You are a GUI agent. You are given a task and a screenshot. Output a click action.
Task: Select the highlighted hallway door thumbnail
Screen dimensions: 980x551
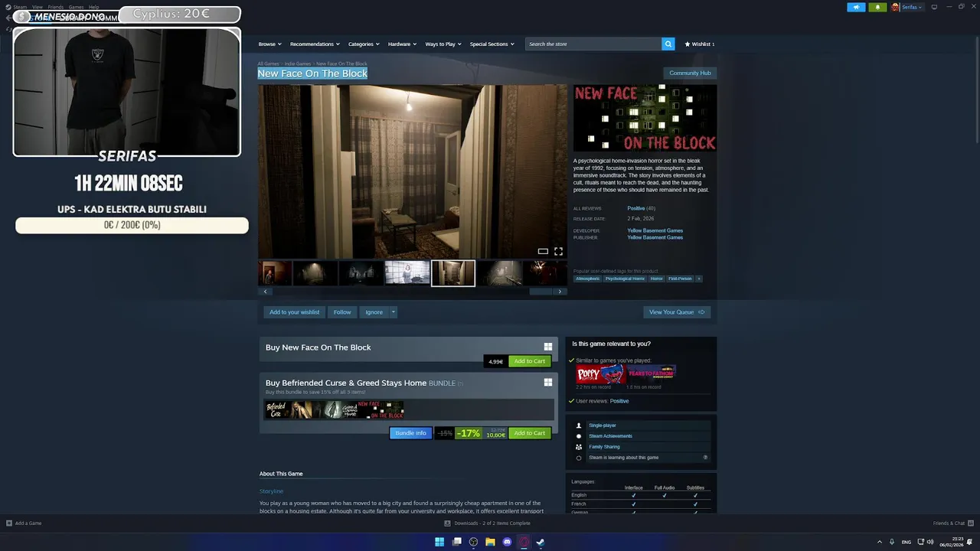(x=452, y=273)
